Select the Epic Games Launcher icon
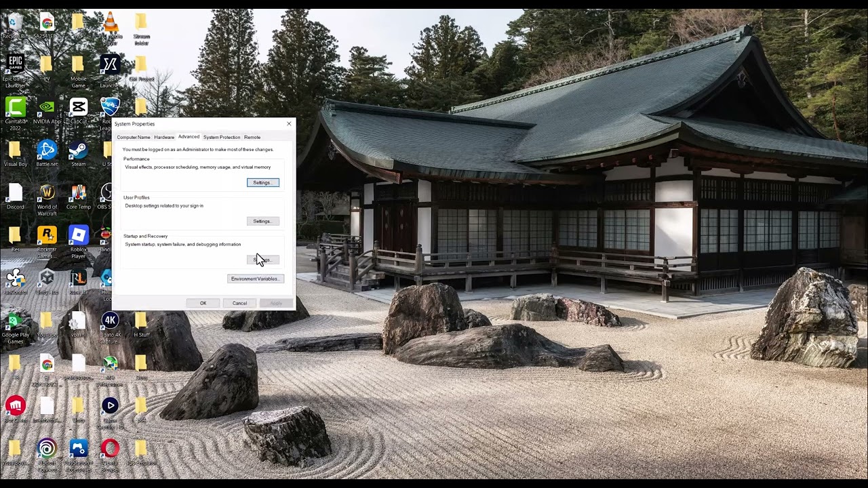 (x=15, y=70)
